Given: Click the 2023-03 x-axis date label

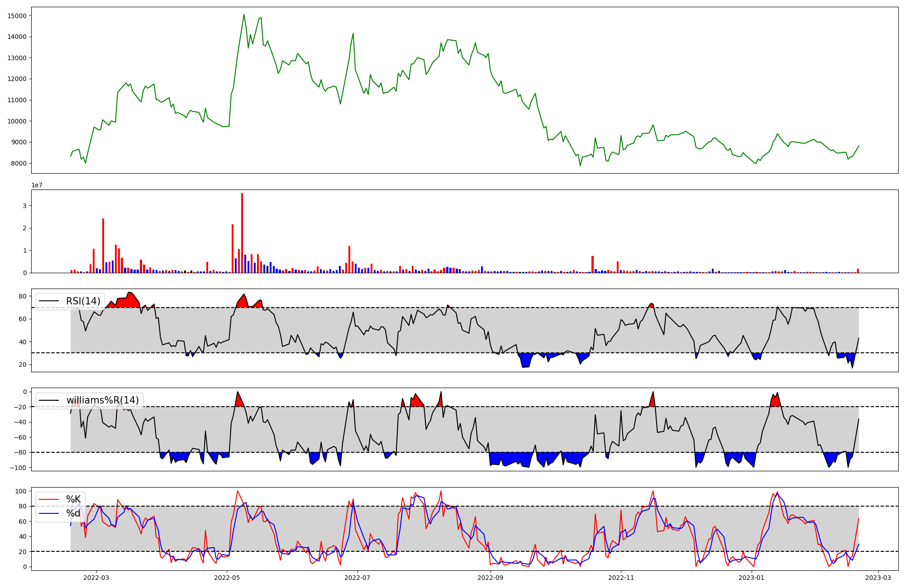Looking at the screenshot, I should tap(878, 578).
